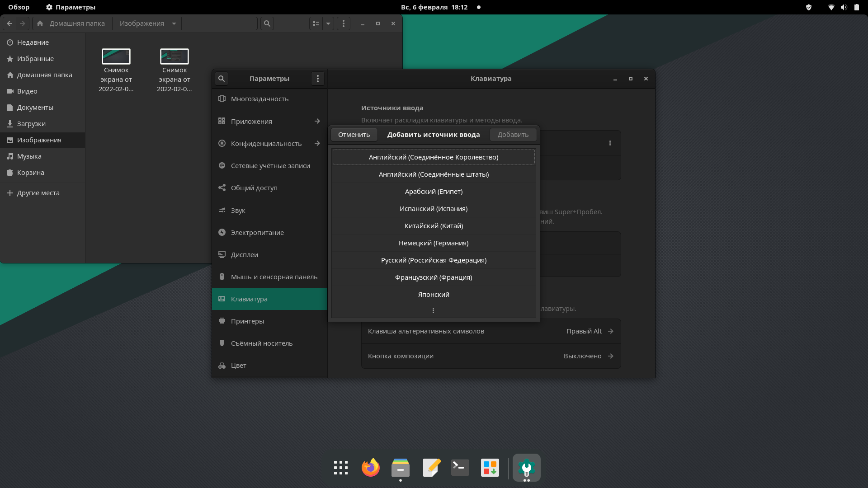This screenshot has height=488, width=868.
Task: Open Параметры app menu in top bar
Action: [x=71, y=7]
